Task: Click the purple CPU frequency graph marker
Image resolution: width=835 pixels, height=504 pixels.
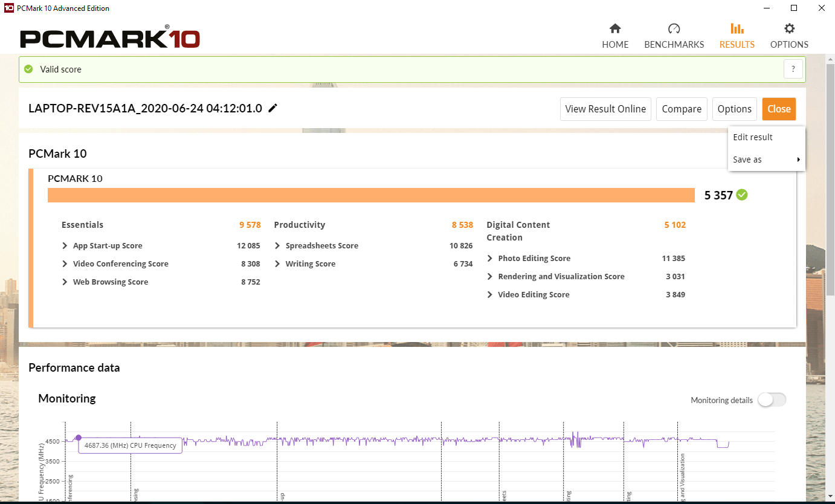Action: [78, 438]
